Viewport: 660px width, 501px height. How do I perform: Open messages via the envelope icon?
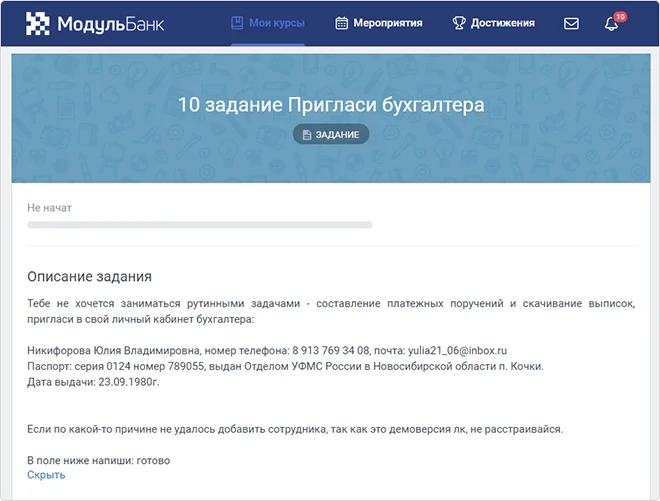571,24
